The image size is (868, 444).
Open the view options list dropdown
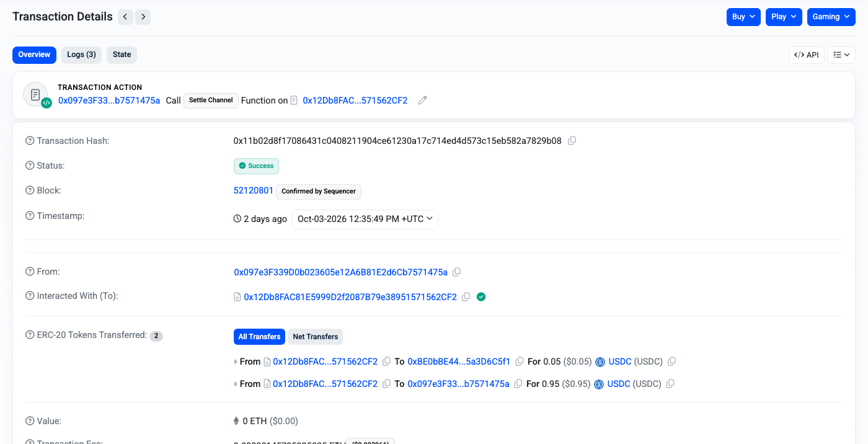841,55
